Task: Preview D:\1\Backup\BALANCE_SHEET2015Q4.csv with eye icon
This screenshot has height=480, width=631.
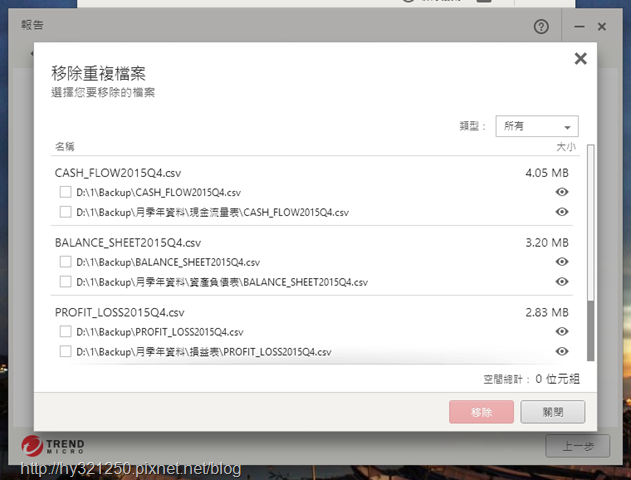Action: click(562, 262)
